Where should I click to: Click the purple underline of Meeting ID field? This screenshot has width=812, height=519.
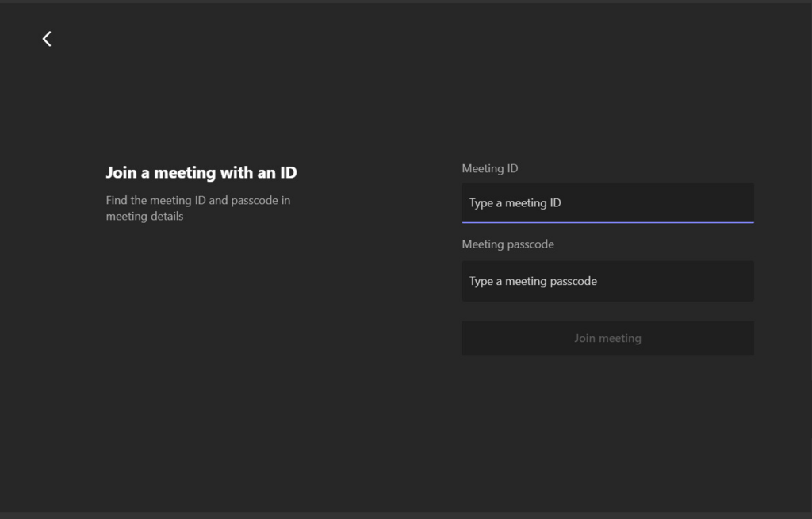click(x=607, y=222)
